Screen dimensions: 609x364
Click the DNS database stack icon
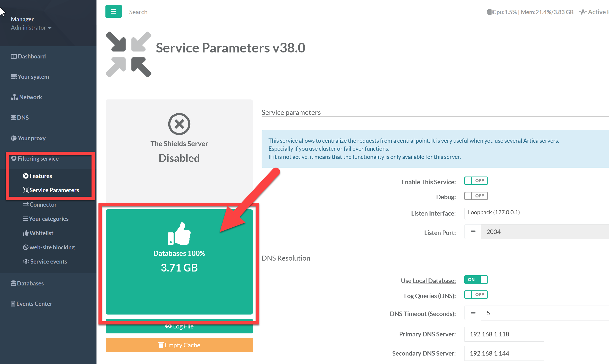click(13, 118)
